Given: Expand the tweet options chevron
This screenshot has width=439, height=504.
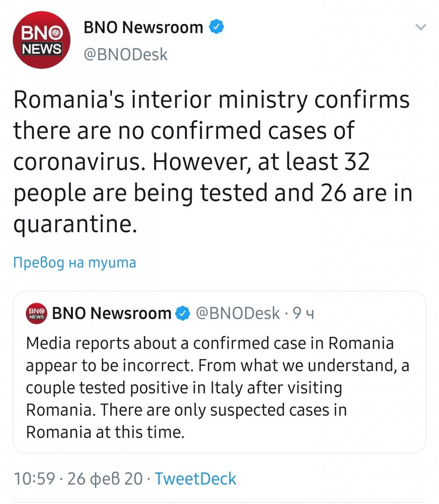Looking at the screenshot, I should 421,28.
